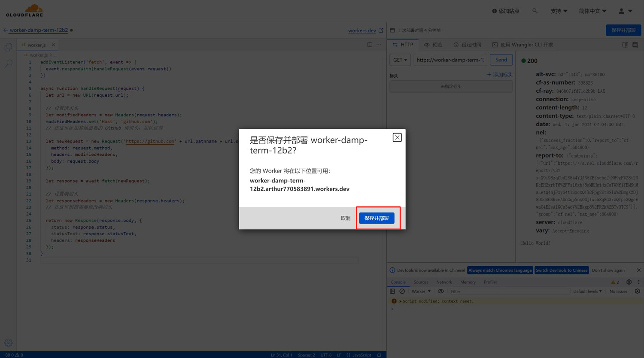
Task: Open the Worker context dropdown
Action: (x=421, y=291)
